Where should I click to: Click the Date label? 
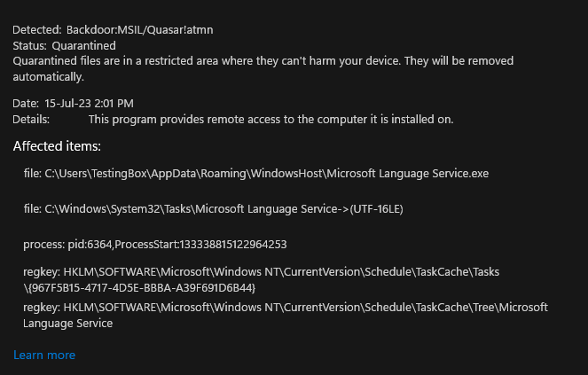point(26,104)
